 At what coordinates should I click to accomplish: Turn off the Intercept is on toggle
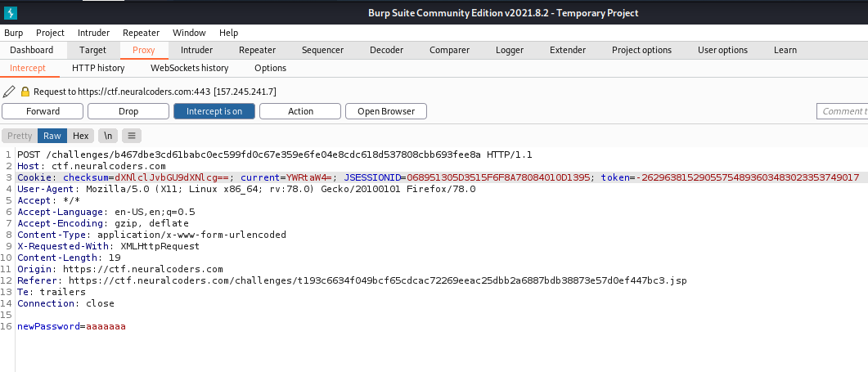point(214,111)
